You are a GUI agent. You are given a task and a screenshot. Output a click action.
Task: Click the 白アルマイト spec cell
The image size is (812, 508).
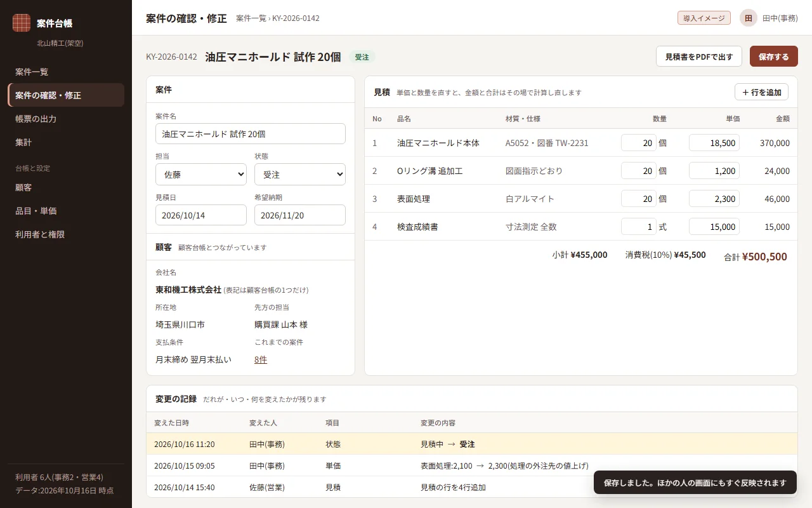pyautogui.click(x=530, y=199)
